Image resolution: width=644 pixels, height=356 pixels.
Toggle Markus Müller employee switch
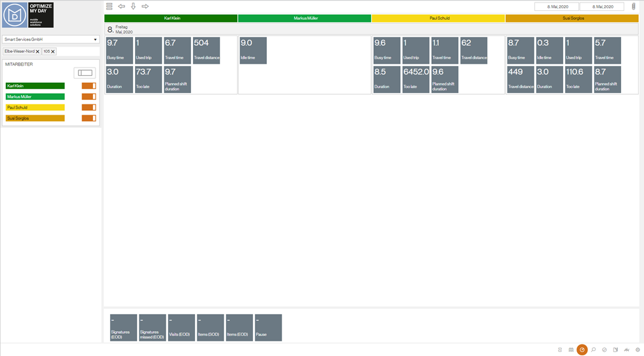coord(89,97)
